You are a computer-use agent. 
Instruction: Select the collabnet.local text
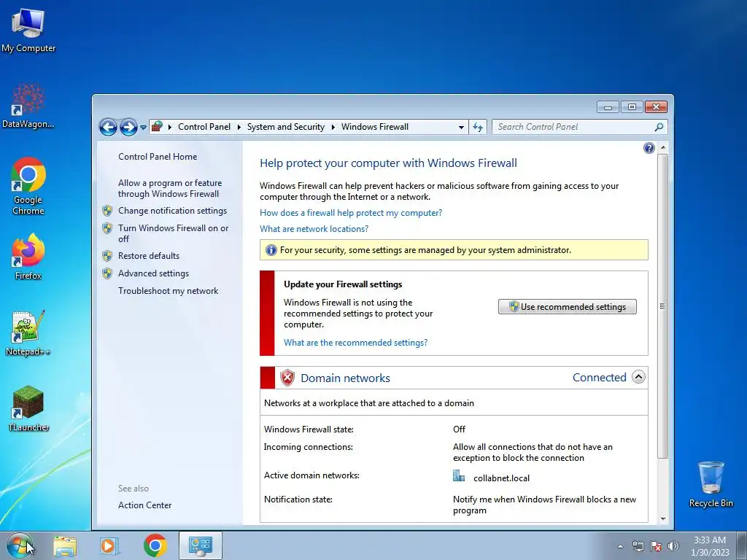(502, 478)
